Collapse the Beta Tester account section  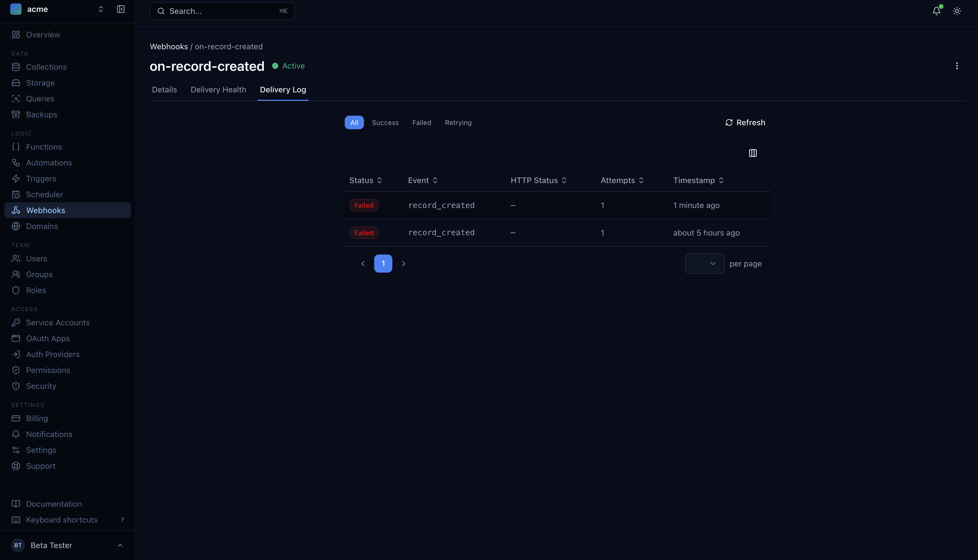(120, 545)
